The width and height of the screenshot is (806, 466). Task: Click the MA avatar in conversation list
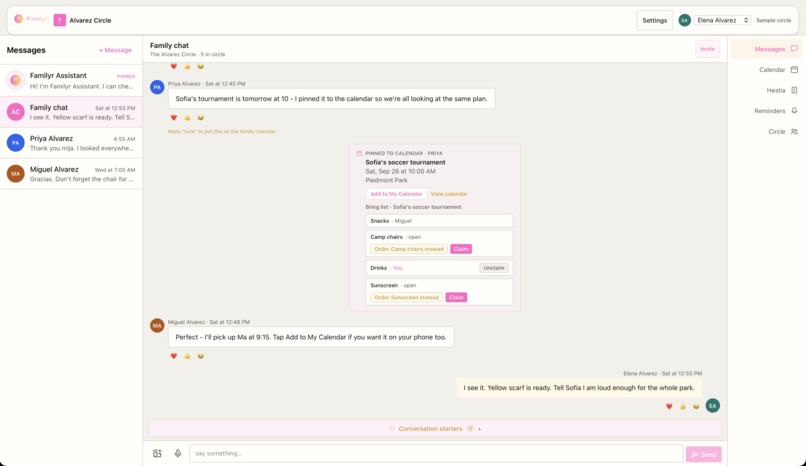pos(15,174)
